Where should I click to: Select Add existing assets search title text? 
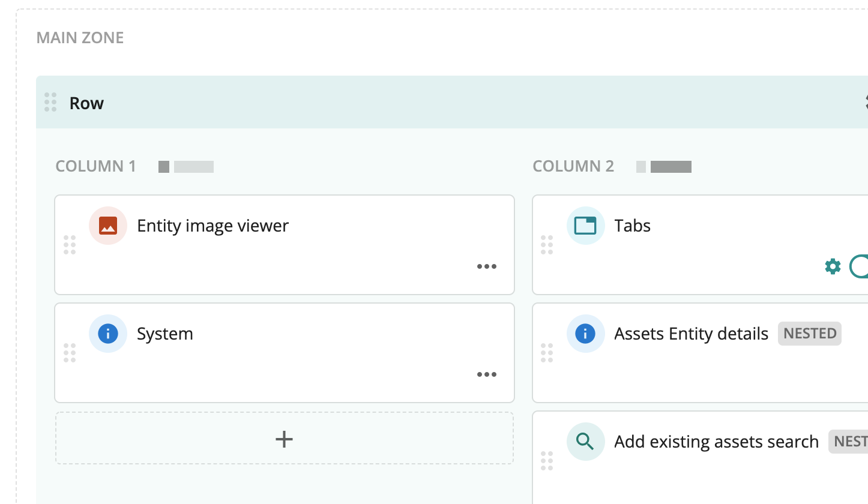tap(717, 442)
